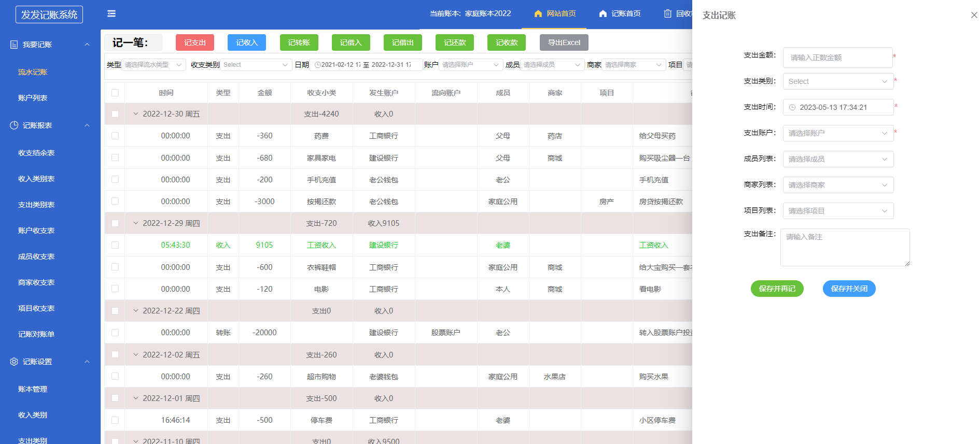Collapse the 记账设置 sidebar section

click(x=87, y=362)
